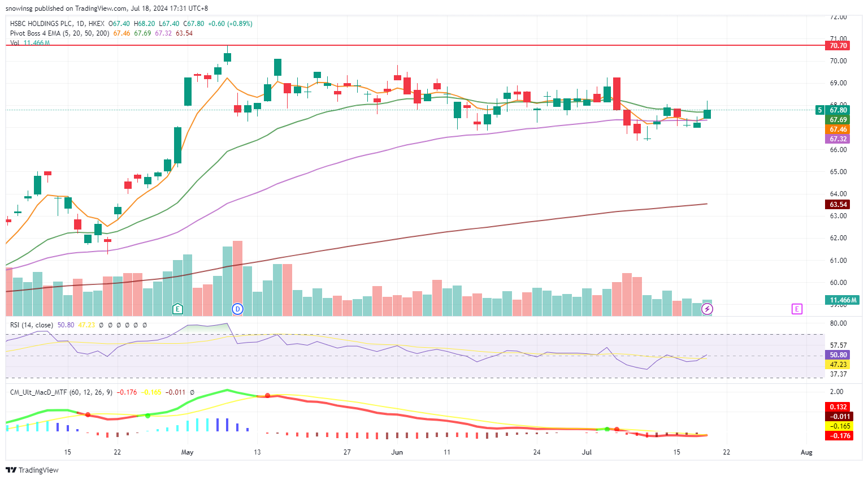Viewport: 868px width, 480px height.
Task: Click the C67.80 close value
Action: click(x=194, y=24)
